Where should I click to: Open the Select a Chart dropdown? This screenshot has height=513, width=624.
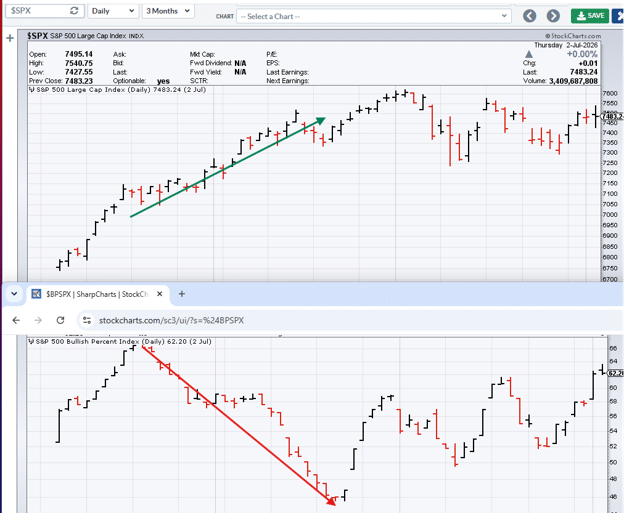click(374, 16)
